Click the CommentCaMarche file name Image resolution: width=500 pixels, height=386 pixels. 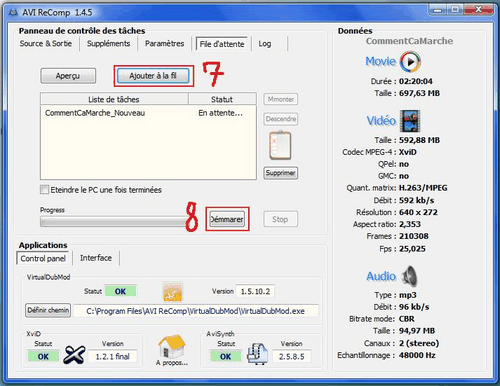tap(409, 41)
